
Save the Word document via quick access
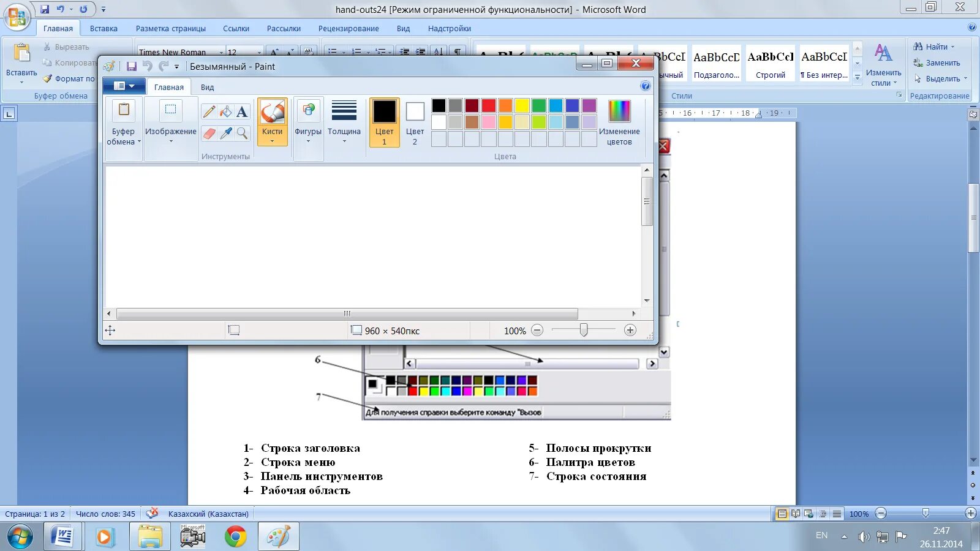(45, 9)
